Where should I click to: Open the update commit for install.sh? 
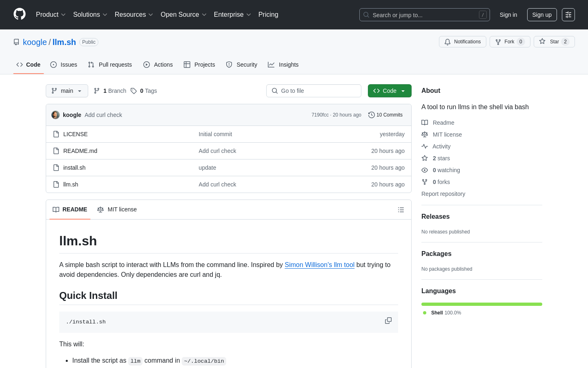[x=207, y=168]
